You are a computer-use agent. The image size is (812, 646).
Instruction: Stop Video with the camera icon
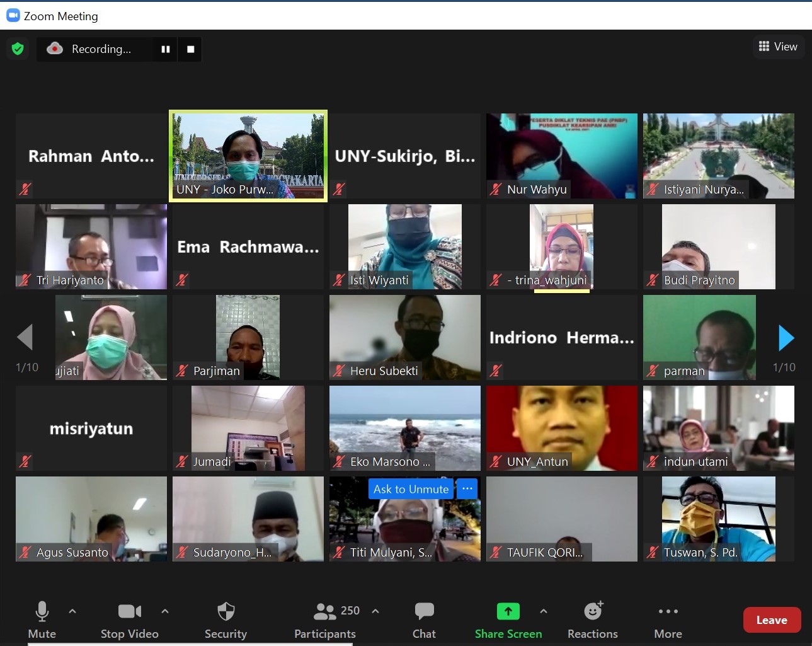pos(130,611)
